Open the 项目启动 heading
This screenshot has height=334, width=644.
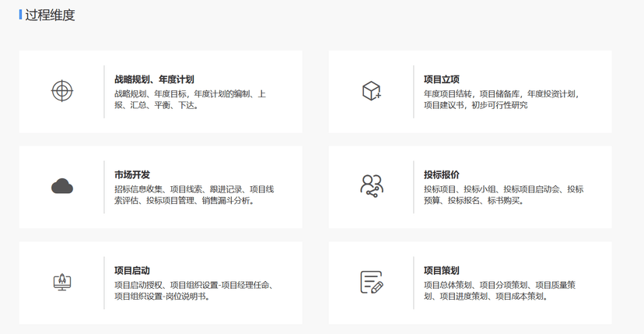pos(132,271)
